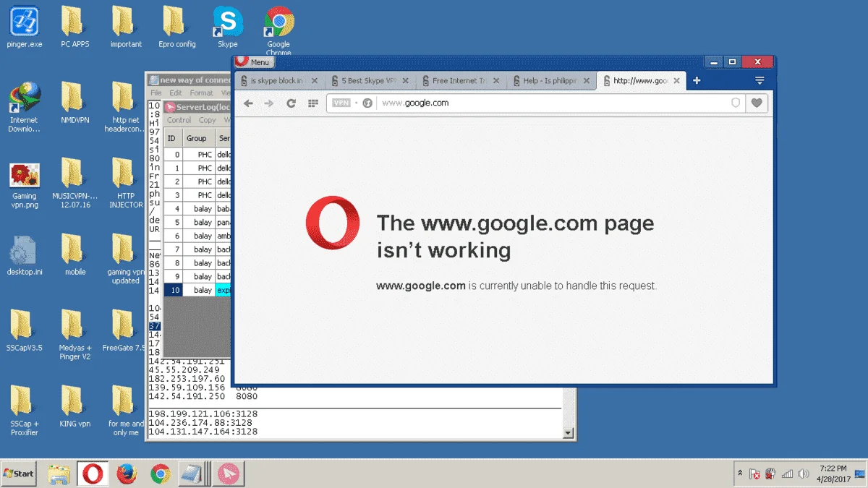Close the 'Free Internet Tr' tab
The height and width of the screenshot is (488, 868).
tap(496, 81)
